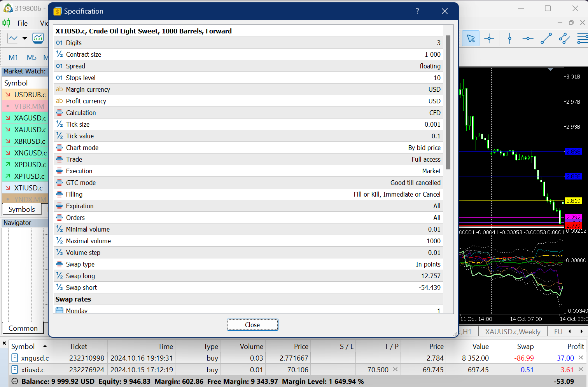This screenshot has height=387, width=588.
Task: Select the equidistant channel tool
Action: [564, 38]
